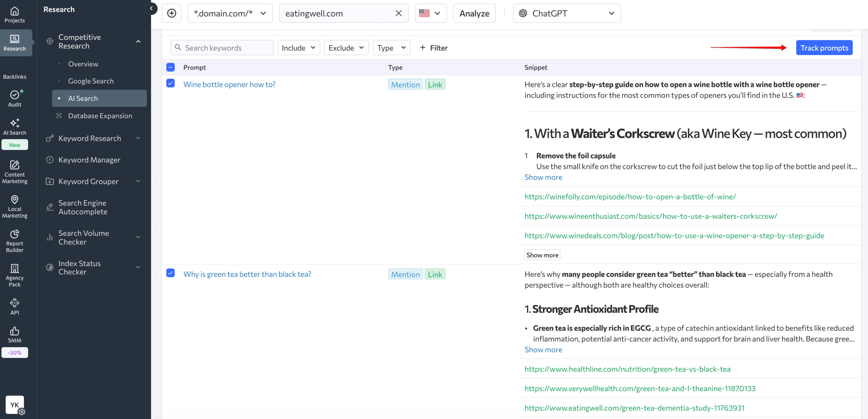Image resolution: width=868 pixels, height=419 pixels.
Task: Uncheck the Wine bottle opener prompt
Action: tap(171, 83)
